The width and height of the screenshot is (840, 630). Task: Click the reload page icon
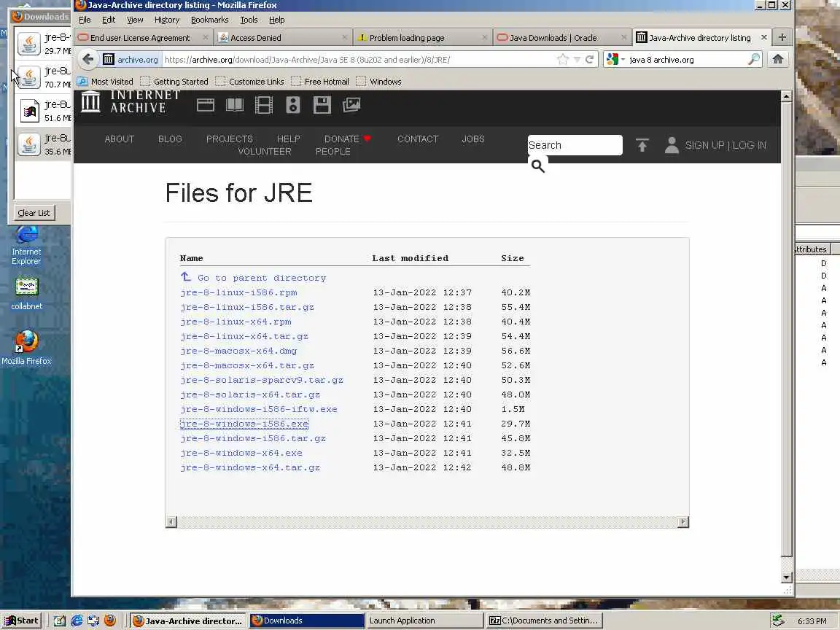pos(589,60)
